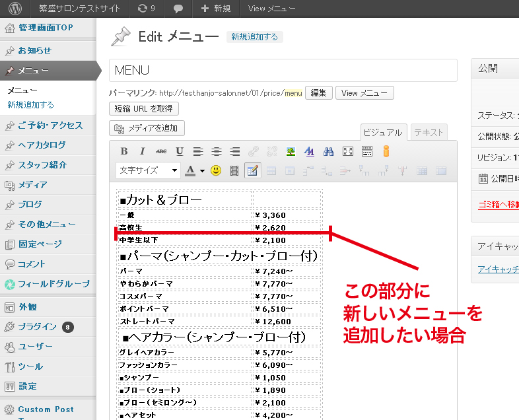This screenshot has height=420, width=519.
Task: Open the 文字サイズ font size dropdown
Action: [148, 170]
